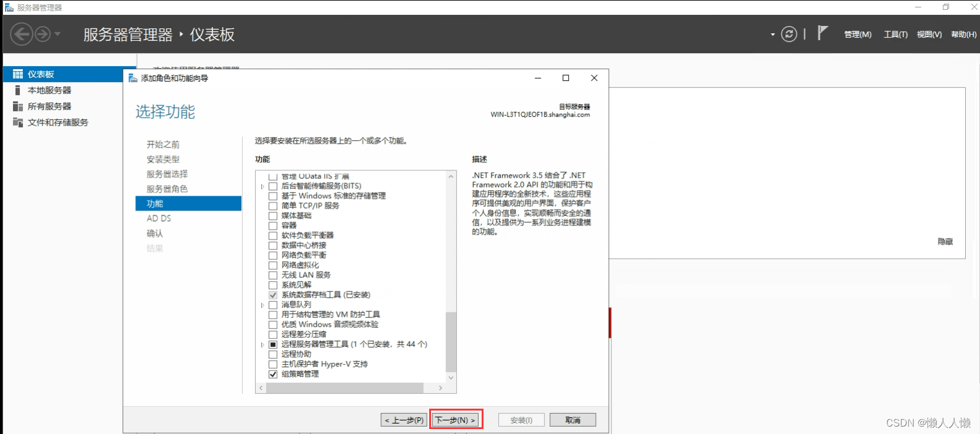Click the 本地服务器 server icon
Image resolution: width=980 pixels, height=434 pixels.
18,90
